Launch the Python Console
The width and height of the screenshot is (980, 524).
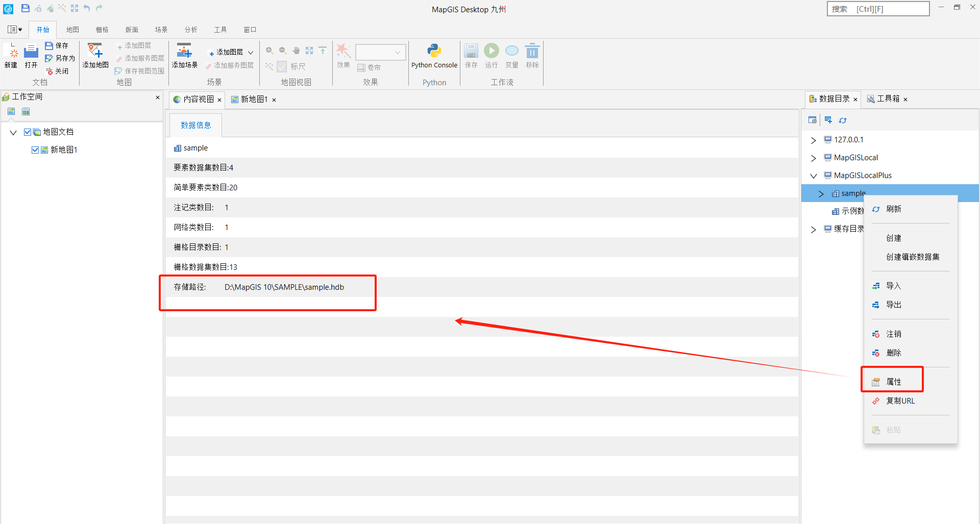[434, 56]
